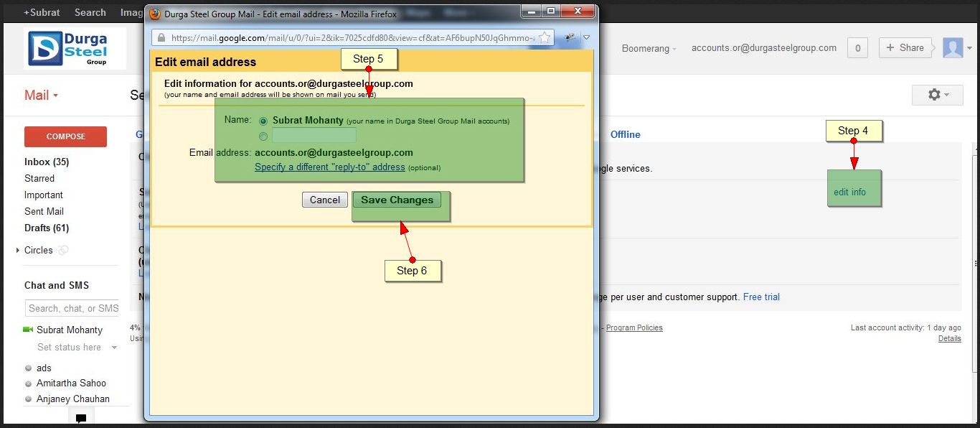The image size is (980, 428).
Task: Open Inbox (35)
Action: (x=47, y=162)
